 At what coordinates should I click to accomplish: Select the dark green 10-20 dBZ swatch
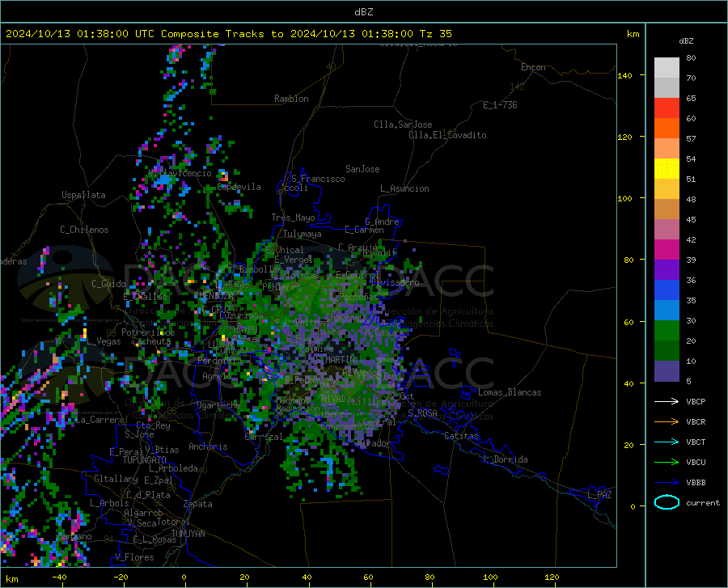(x=667, y=351)
